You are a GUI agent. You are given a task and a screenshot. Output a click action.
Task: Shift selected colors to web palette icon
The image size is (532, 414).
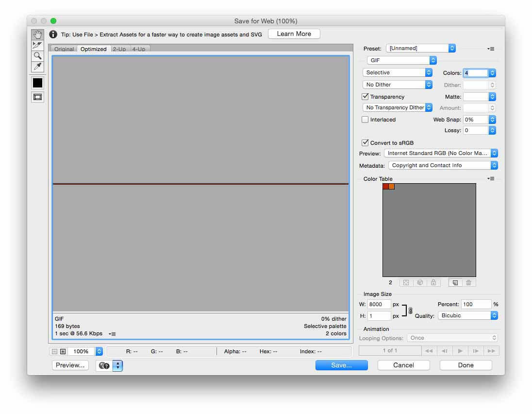tap(420, 283)
